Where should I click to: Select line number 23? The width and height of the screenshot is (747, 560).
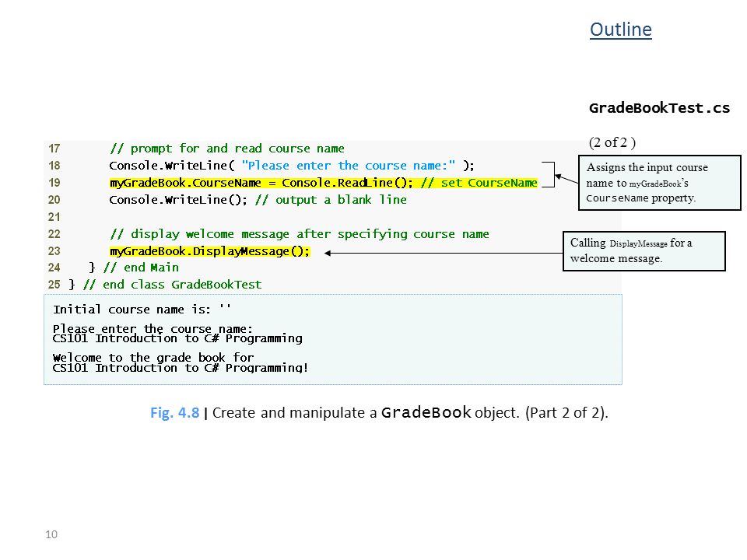pos(54,251)
